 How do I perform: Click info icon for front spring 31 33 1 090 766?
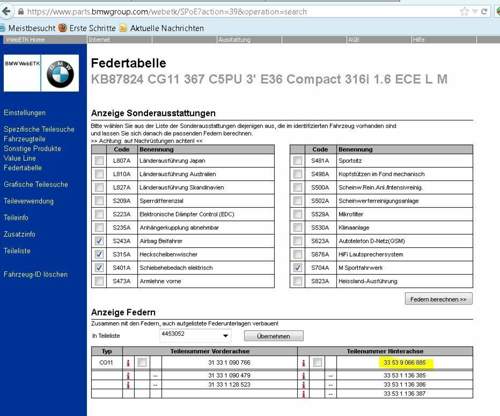pyautogui.click(x=128, y=363)
